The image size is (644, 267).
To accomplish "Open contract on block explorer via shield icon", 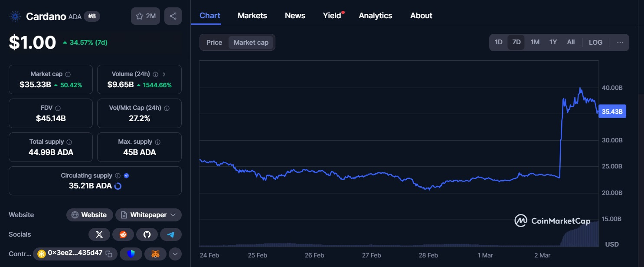I will click(131, 254).
